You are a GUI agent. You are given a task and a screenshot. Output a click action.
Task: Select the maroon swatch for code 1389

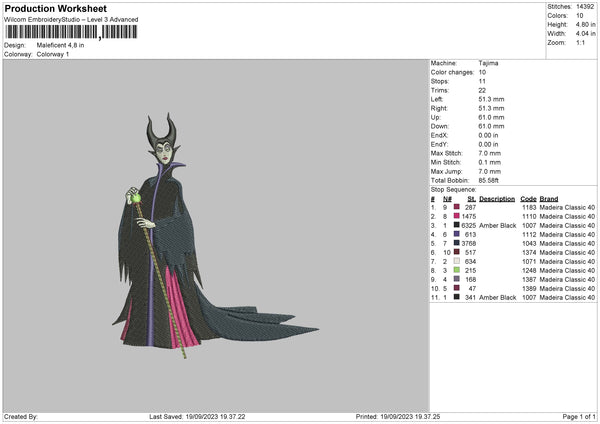[457, 288]
